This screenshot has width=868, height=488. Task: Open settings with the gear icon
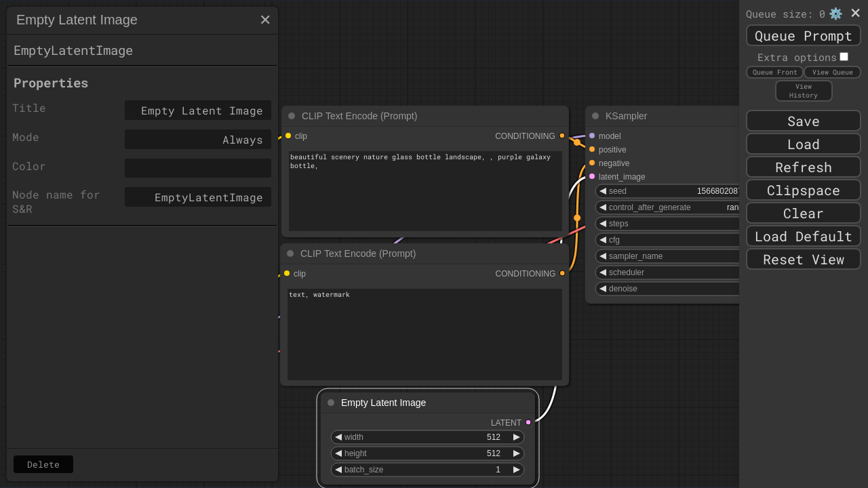pyautogui.click(x=835, y=14)
